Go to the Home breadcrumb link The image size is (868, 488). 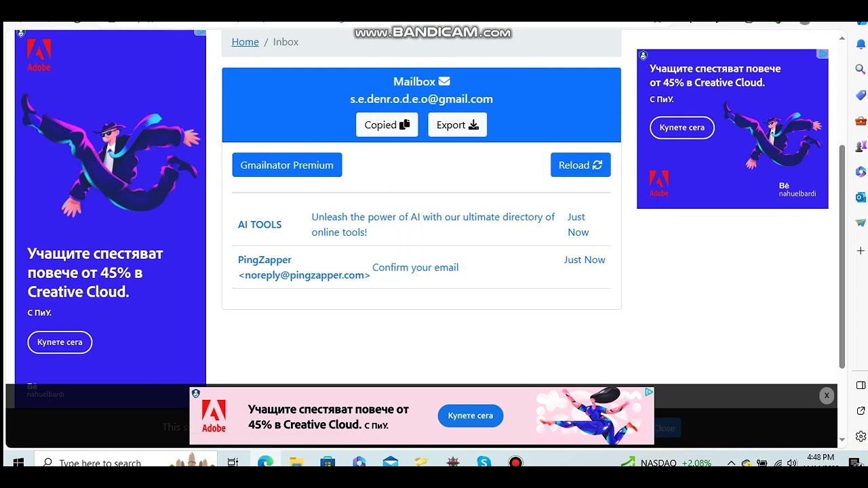pyautogui.click(x=245, y=42)
